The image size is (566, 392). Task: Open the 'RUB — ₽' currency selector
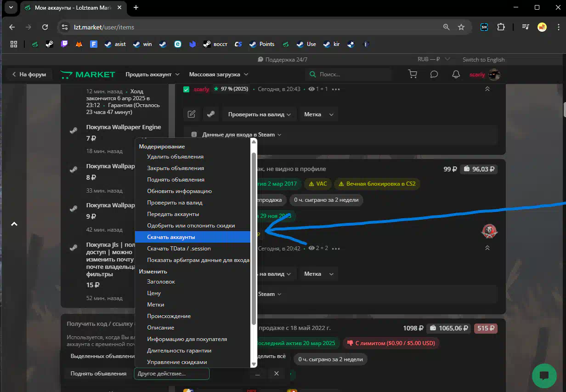pyautogui.click(x=434, y=59)
